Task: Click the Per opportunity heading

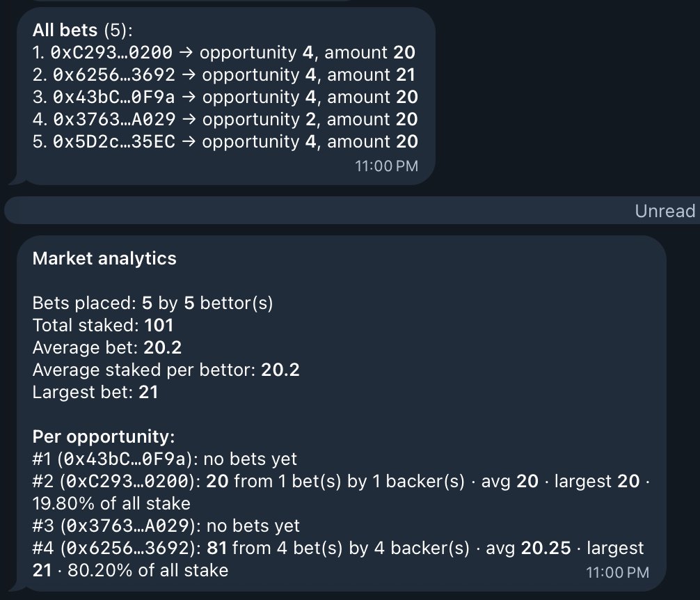Action: [104, 436]
